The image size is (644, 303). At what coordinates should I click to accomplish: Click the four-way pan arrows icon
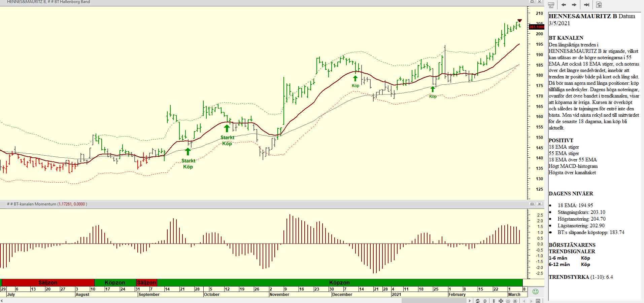pyautogui.click(x=501, y=301)
